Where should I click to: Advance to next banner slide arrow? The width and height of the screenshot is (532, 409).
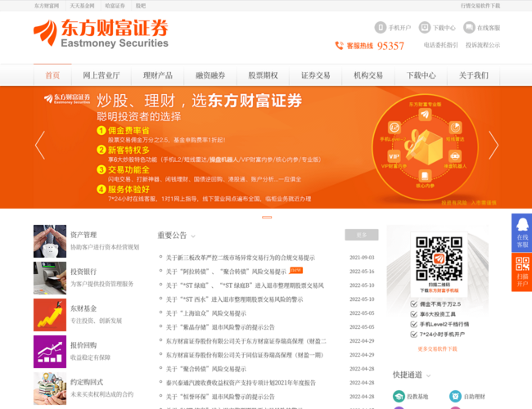493,146
